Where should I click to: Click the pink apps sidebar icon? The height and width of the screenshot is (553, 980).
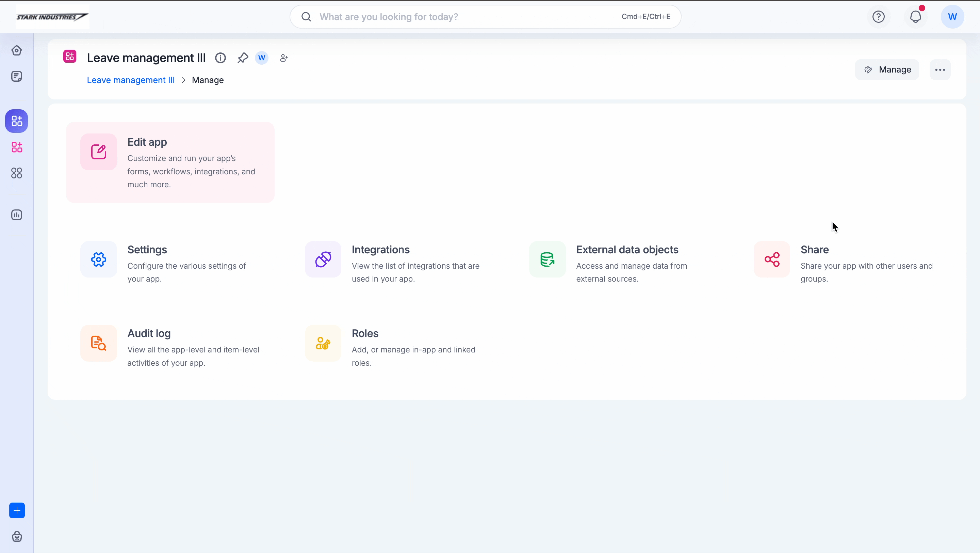[x=17, y=147]
